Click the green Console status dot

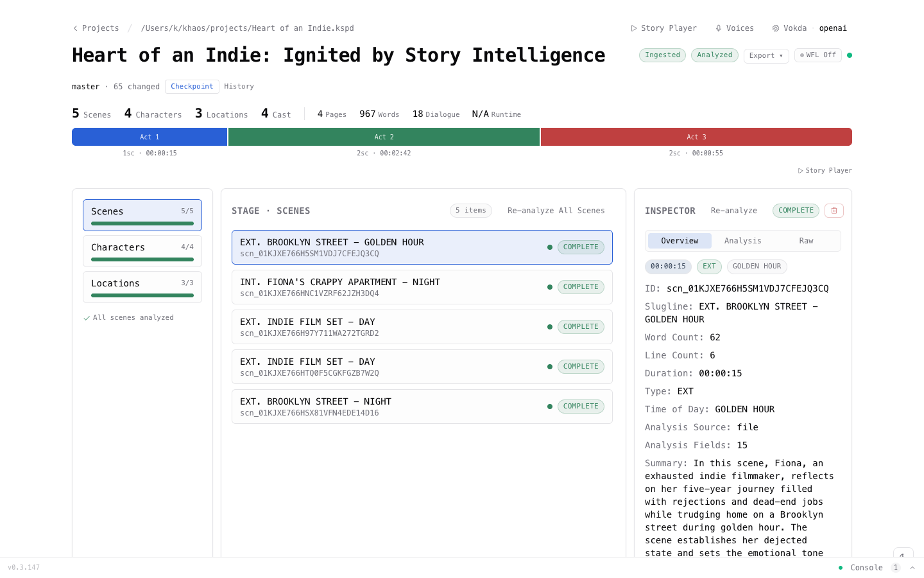pyautogui.click(x=841, y=568)
